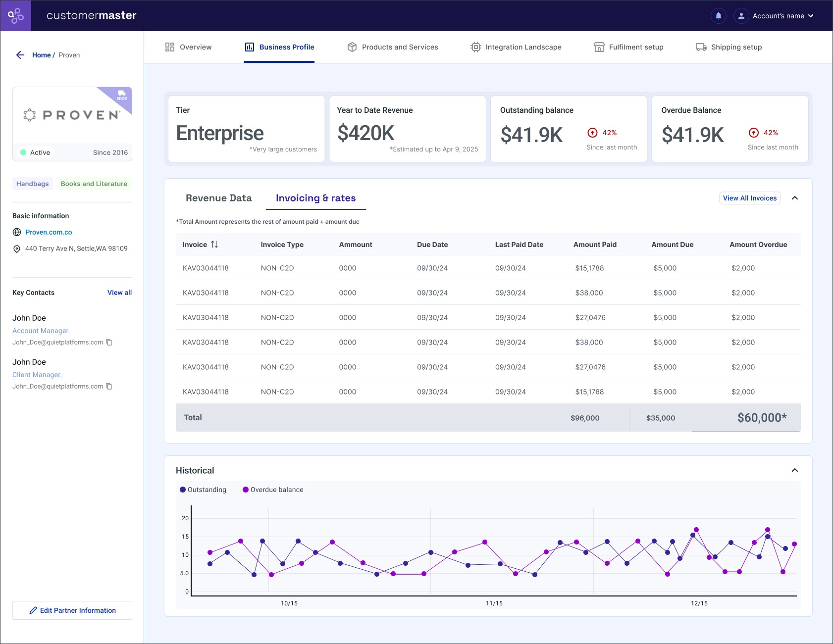Click View All Invoices button
This screenshot has width=833, height=644.
coord(750,198)
